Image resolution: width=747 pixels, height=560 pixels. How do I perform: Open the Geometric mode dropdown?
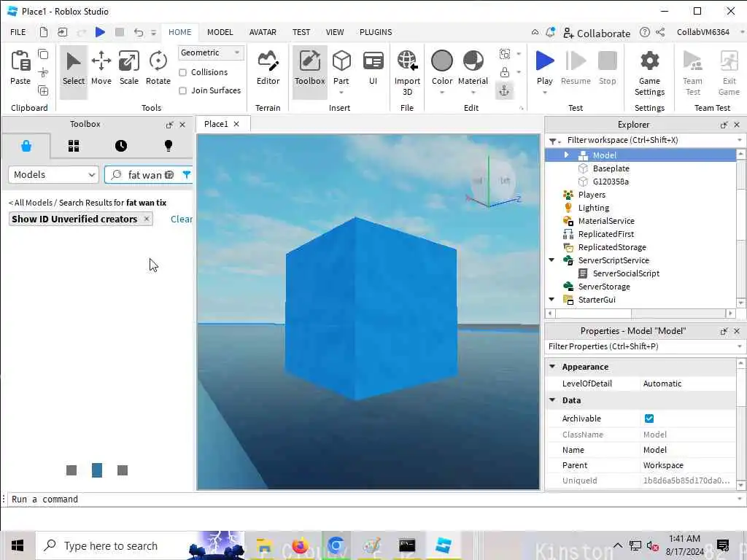pyautogui.click(x=211, y=52)
